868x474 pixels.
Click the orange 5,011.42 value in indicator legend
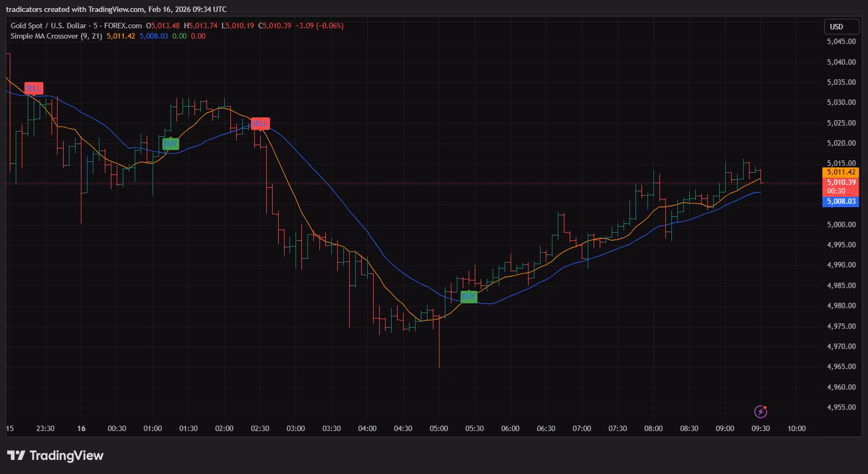(121, 36)
